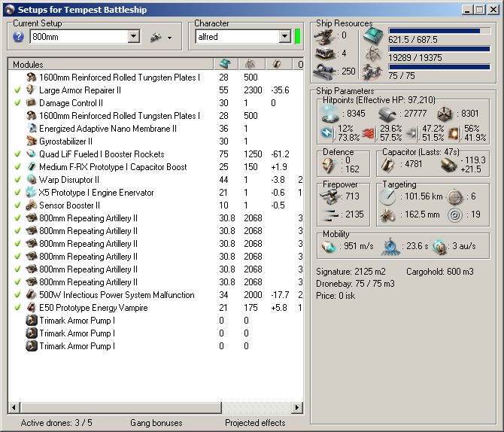Click Signature: 2125 m2 text
The width and height of the screenshot is (504, 432).
(x=351, y=272)
